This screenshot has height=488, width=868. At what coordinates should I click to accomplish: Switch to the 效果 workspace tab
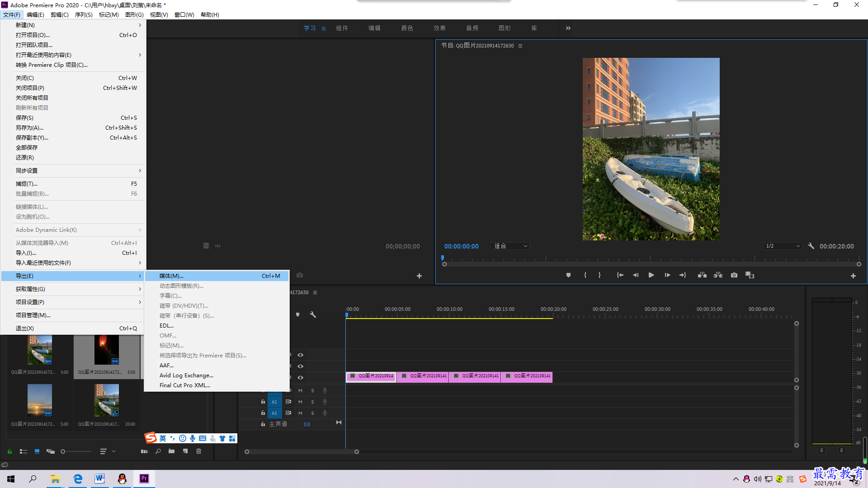pos(439,28)
